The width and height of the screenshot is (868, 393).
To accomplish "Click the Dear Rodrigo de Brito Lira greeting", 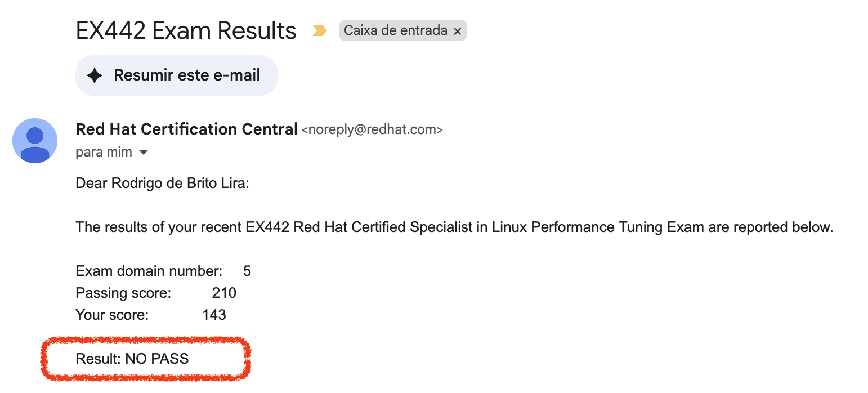I will pyautogui.click(x=162, y=184).
